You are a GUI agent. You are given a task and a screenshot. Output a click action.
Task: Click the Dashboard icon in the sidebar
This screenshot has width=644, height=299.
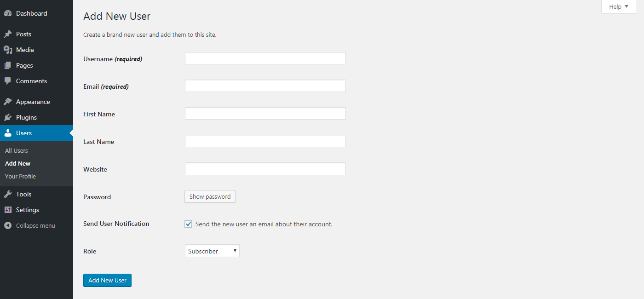[8, 13]
